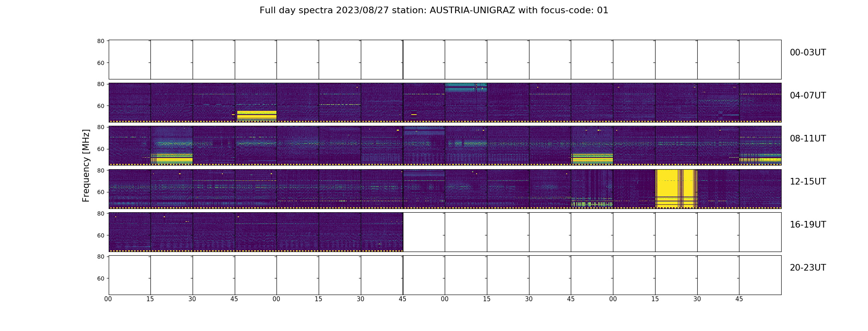The height and width of the screenshot is (331, 868).
Task: Select the '20-23UT' row label
Action: coord(808,268)
